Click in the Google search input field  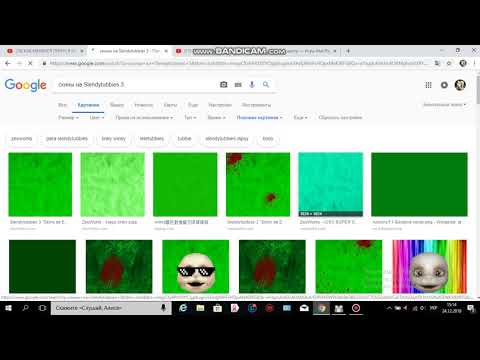[x=137, y=85]
